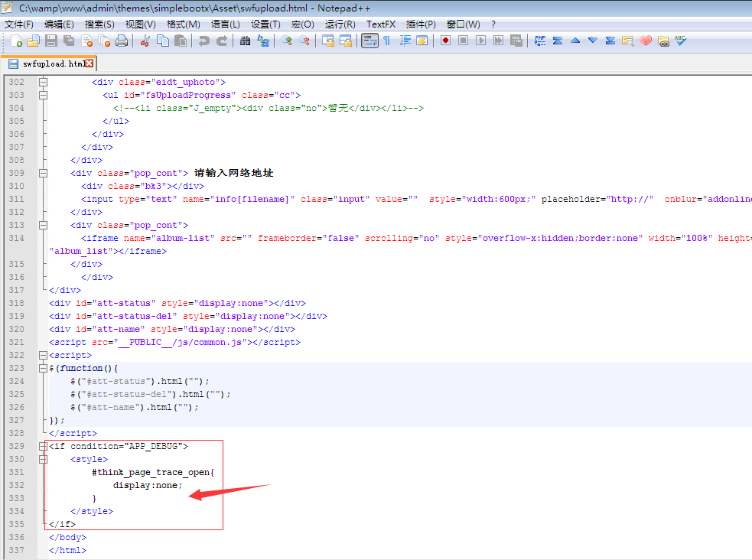Open the 窗口(W) menu
The image size is (752, 560).
464,24
